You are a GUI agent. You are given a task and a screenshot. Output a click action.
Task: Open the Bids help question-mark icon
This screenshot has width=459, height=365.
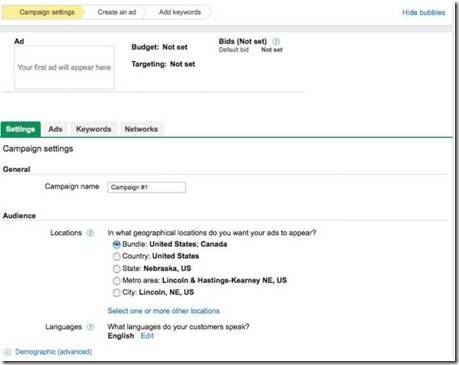coord(276,41)
